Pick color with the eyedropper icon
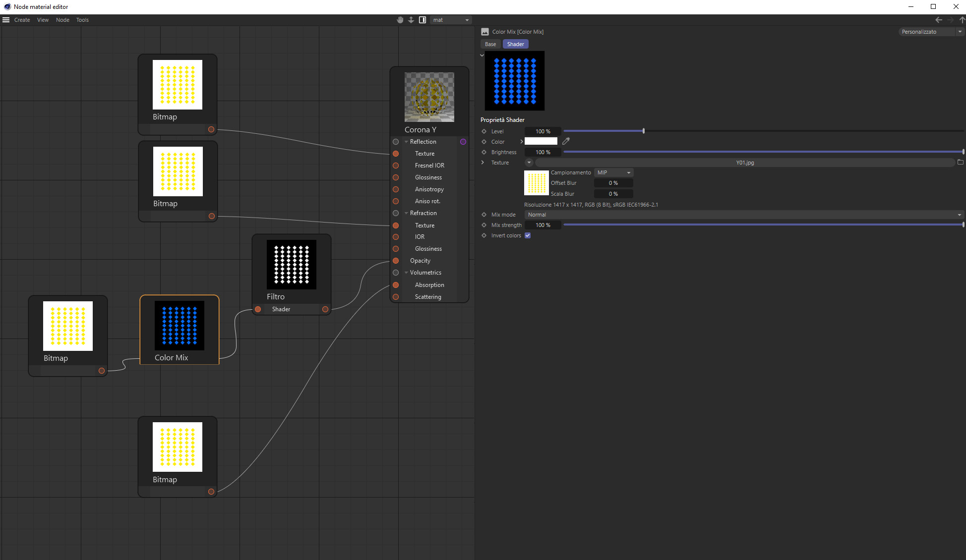This screenshot has width=966, height=560. tap(566, 141)
